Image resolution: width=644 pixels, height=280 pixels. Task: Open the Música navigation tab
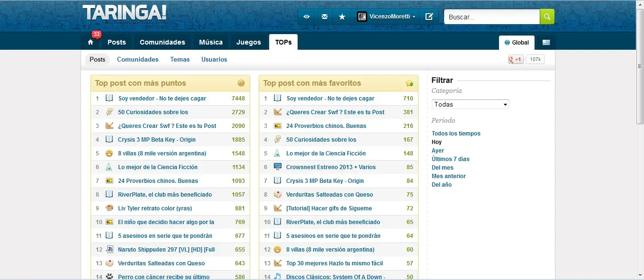pos(211,42)
